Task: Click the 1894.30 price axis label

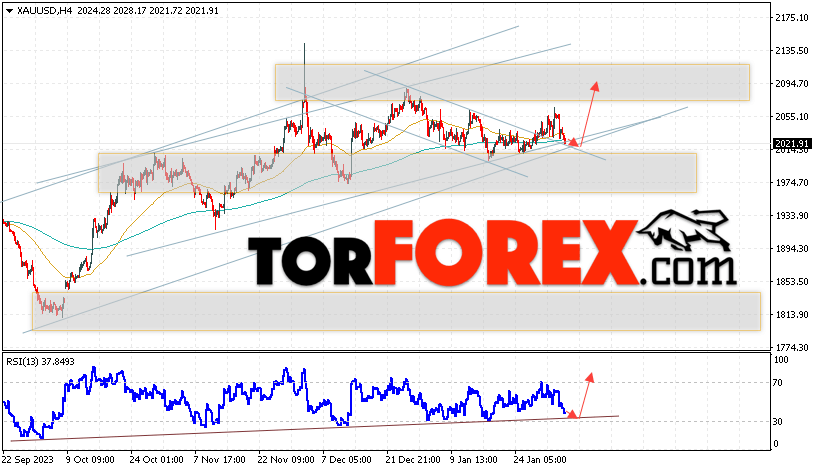Action: tap(792, 249)
